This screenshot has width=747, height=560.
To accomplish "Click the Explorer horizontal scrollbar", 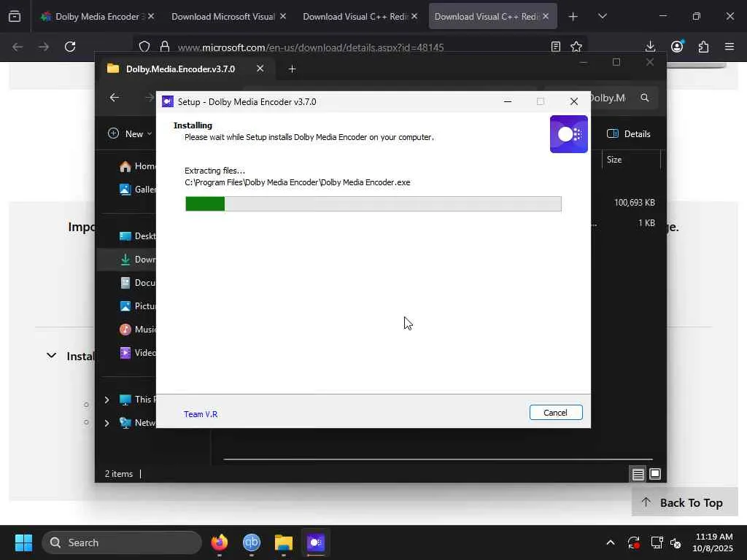I will tap(438, 459).
